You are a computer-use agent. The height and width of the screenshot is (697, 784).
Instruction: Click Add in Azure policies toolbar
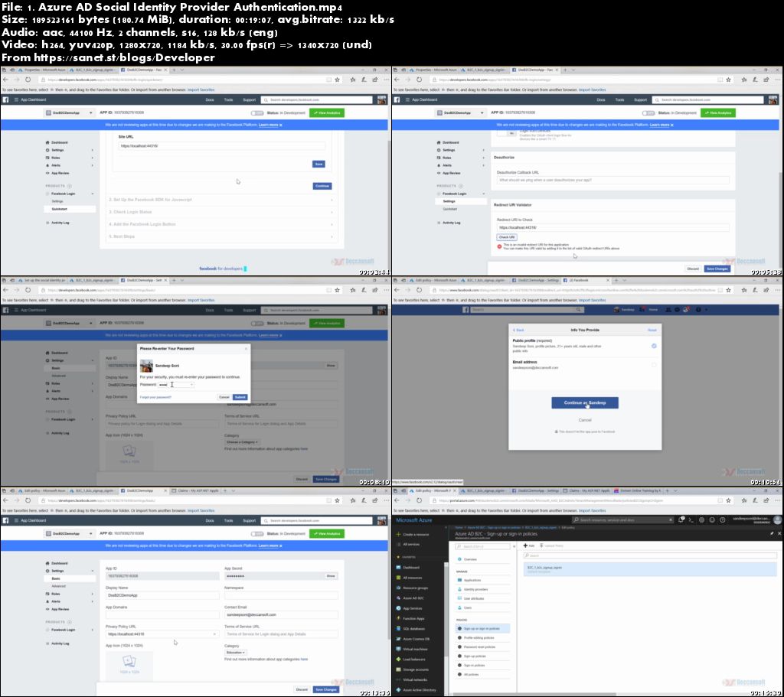[529, 546]
